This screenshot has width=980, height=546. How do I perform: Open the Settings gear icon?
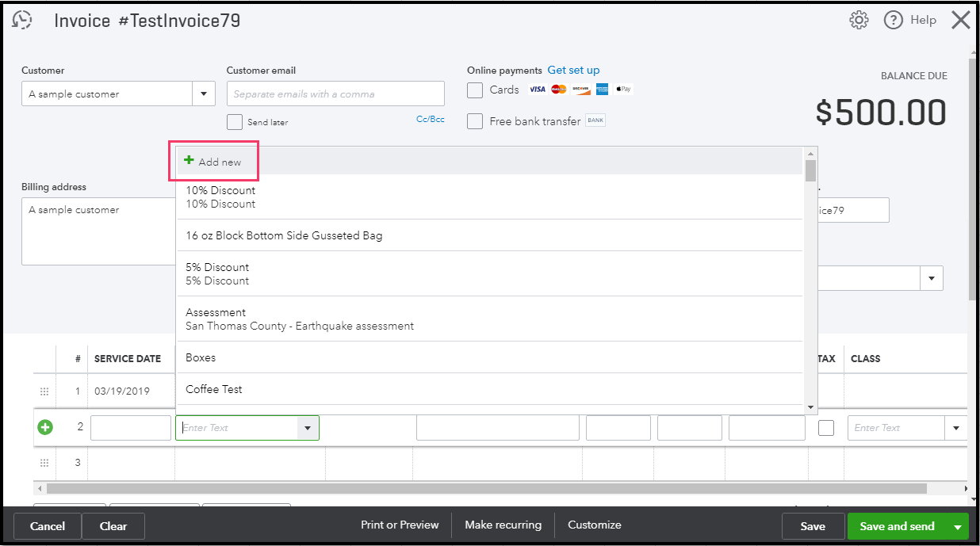coord(858,20)
